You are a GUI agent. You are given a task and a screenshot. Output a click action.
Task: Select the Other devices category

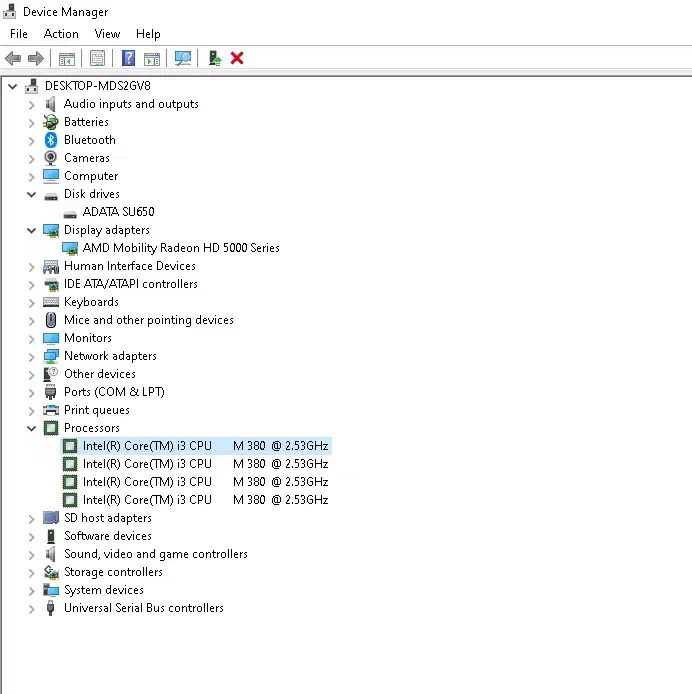pos(99,374)
